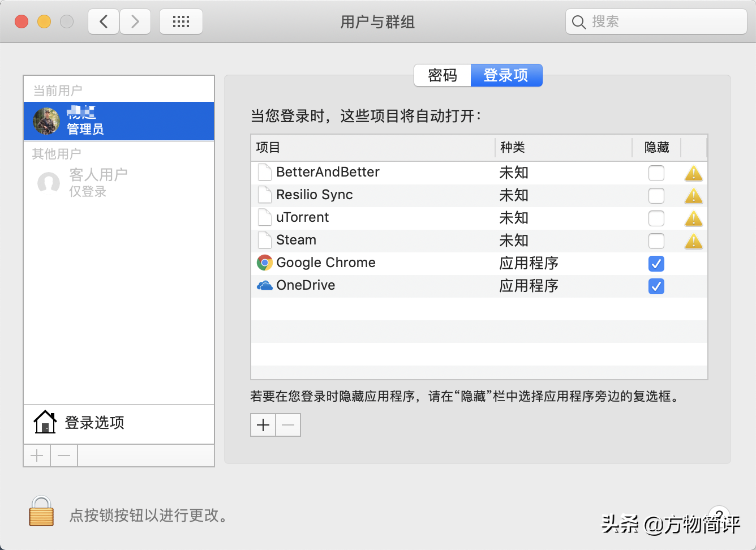Go forward with the right chevron button
The width and height of the screenshot is (756, 550).
tap(135, 22)
